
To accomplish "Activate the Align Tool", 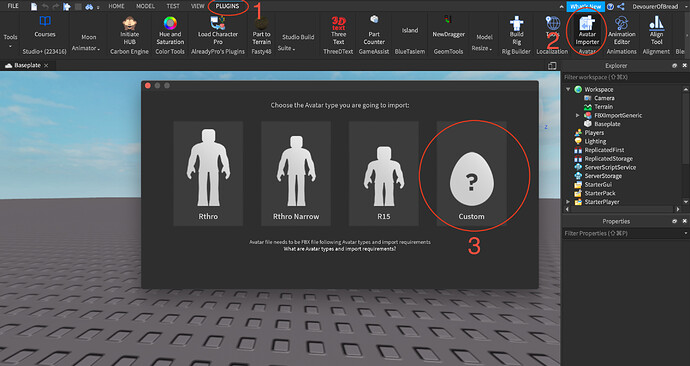I will [x=657, y=31].
